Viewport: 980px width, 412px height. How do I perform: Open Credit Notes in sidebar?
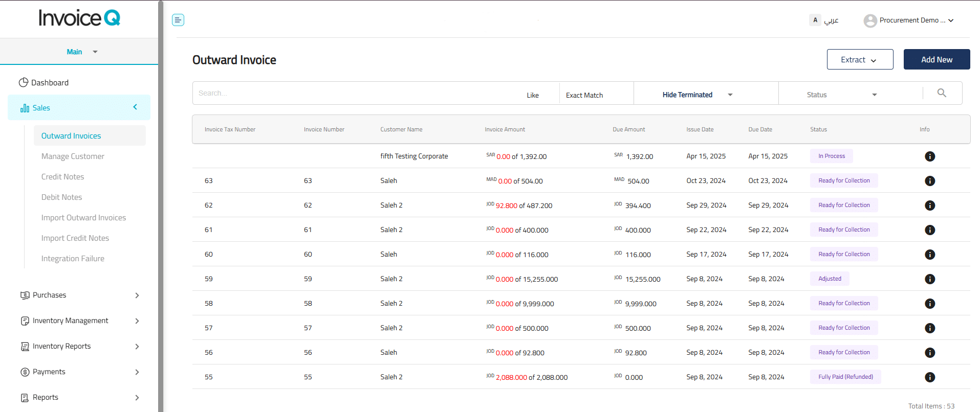click(62, 177)
